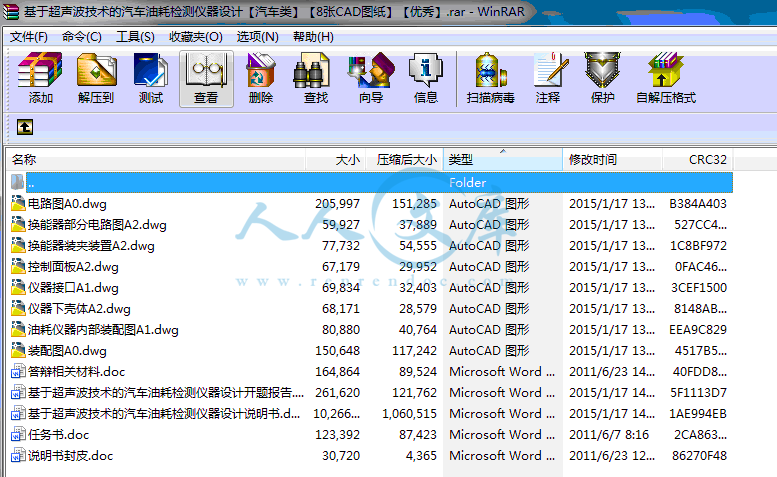Sort by CRC32 column header
This screenshot has height=477, width=777.
point(698,159)
